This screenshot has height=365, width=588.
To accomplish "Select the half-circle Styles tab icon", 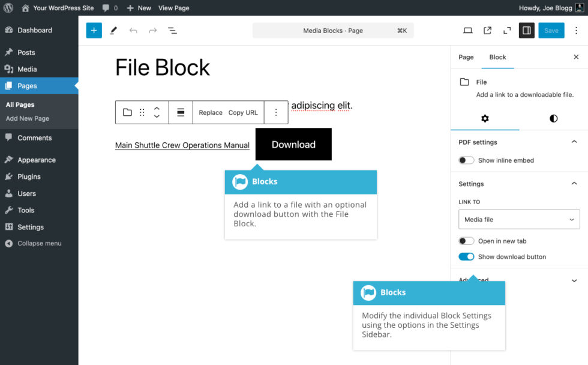I will click(x=553, y=118).
